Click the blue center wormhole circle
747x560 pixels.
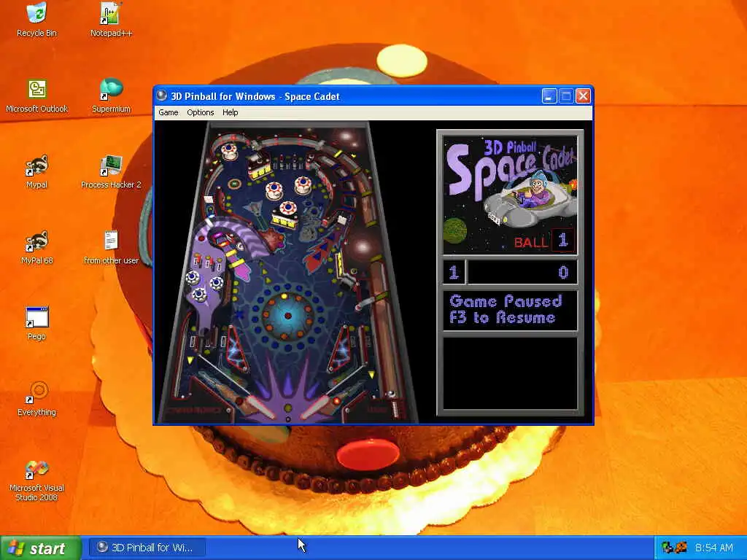tap(287, 316)
